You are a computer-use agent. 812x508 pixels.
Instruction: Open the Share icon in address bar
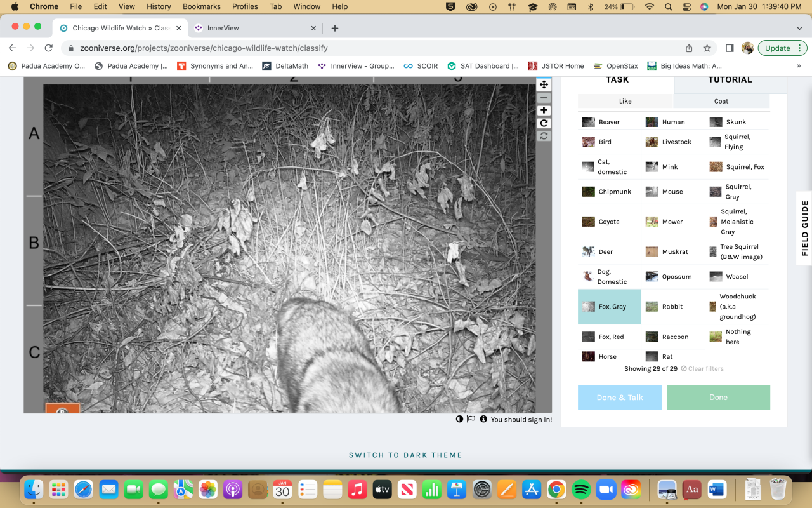tap(689, 48)
